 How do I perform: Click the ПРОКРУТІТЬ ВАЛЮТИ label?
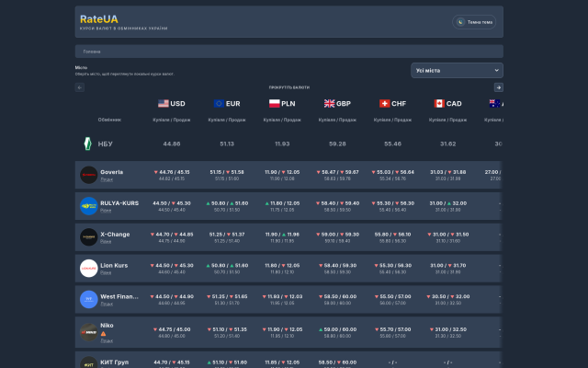pos(289,87)
